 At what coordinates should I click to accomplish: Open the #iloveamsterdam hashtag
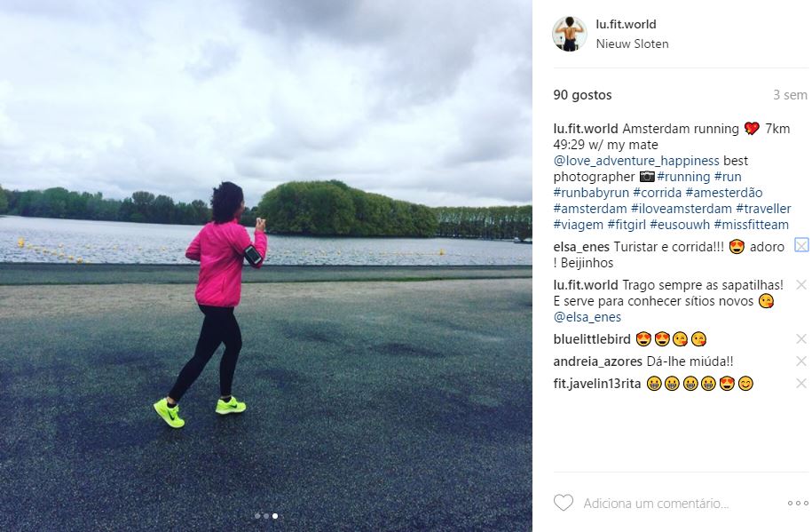click(681, 209)
